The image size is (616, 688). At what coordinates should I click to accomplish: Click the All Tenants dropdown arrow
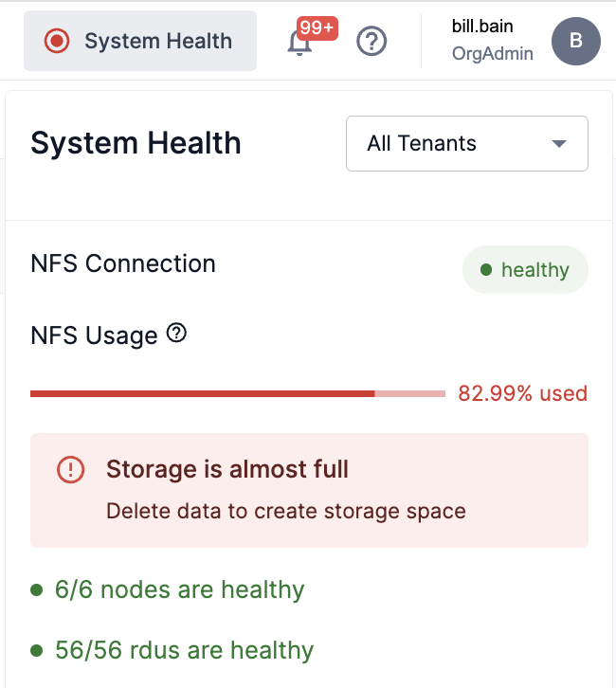[x=559, y=144]
